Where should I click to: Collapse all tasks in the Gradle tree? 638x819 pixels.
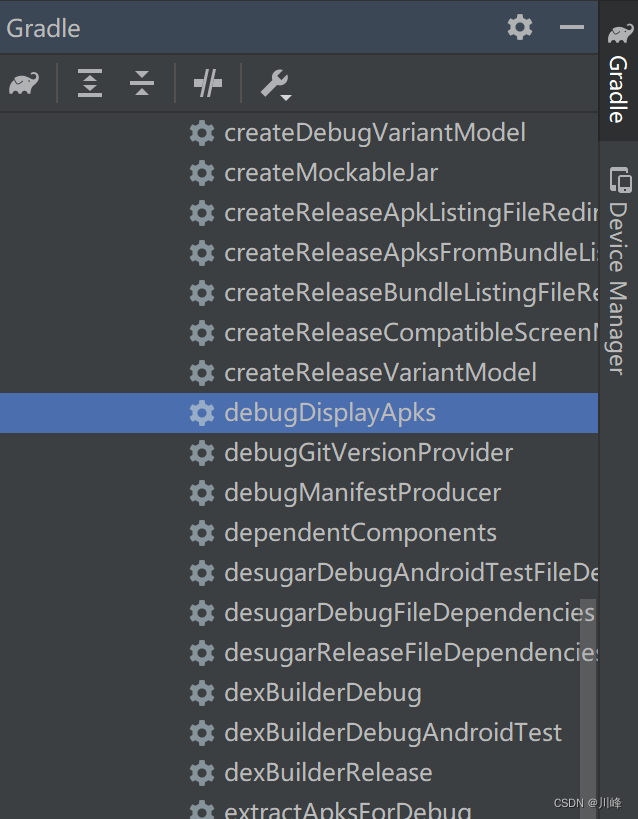click(141, 84)
